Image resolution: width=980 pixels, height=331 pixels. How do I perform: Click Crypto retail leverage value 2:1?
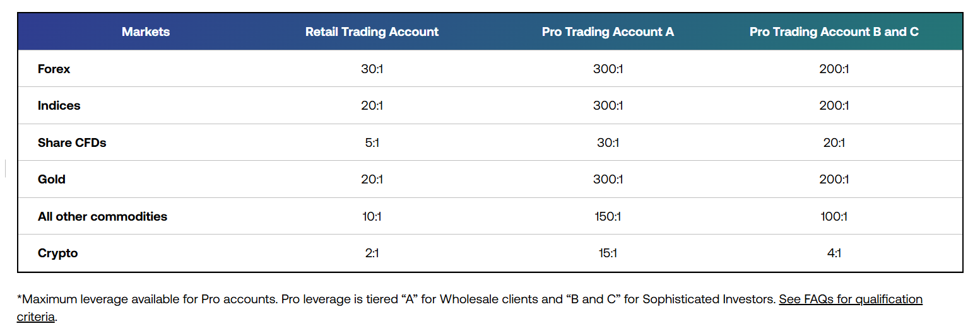372,253
